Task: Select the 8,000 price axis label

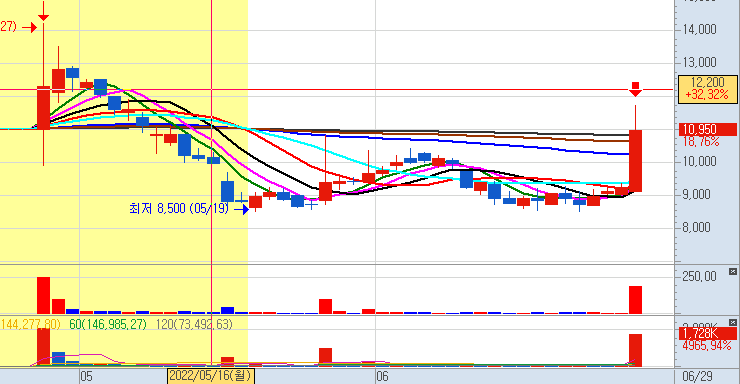Action: tap(697, 227)
